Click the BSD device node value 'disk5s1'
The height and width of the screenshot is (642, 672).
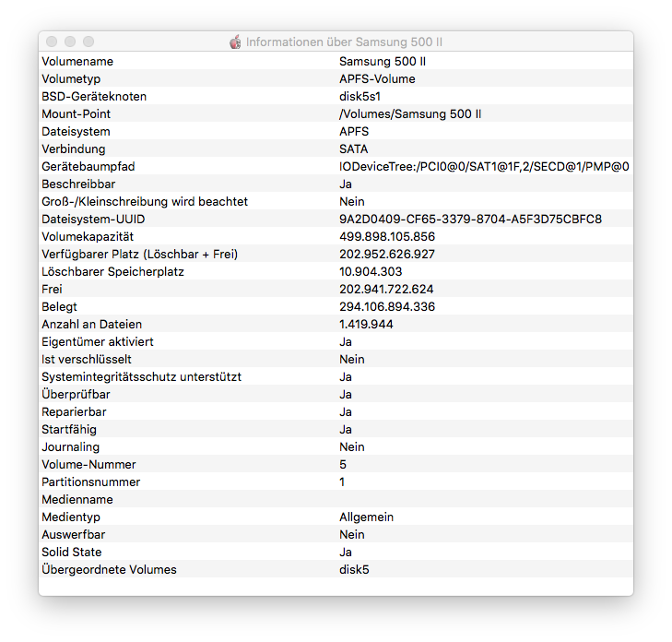coord(360,97)
